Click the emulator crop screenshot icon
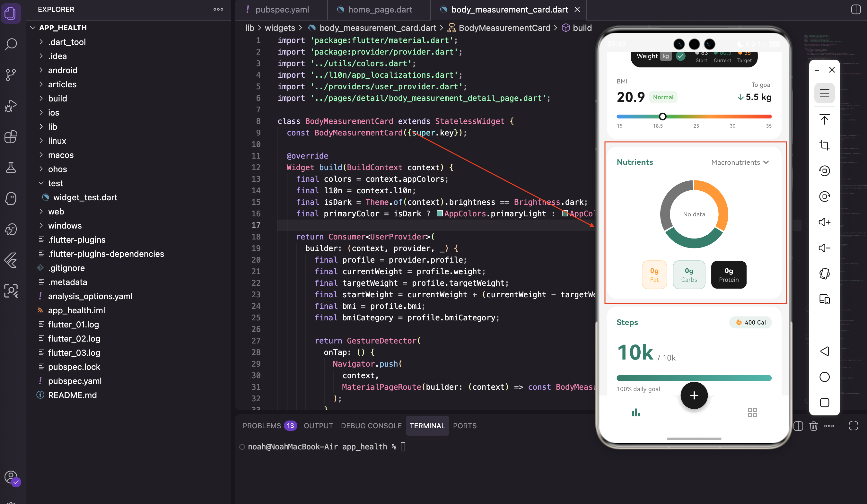 tap(824, 145)
